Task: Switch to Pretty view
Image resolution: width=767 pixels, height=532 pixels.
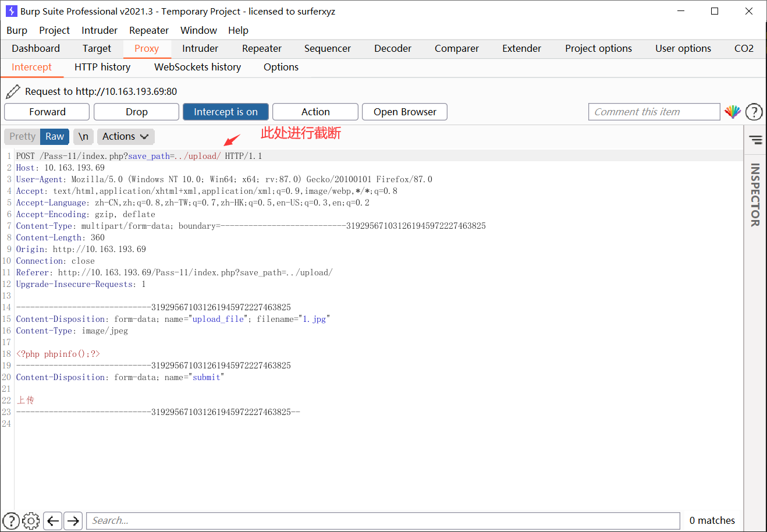Action: pos(22,136)
